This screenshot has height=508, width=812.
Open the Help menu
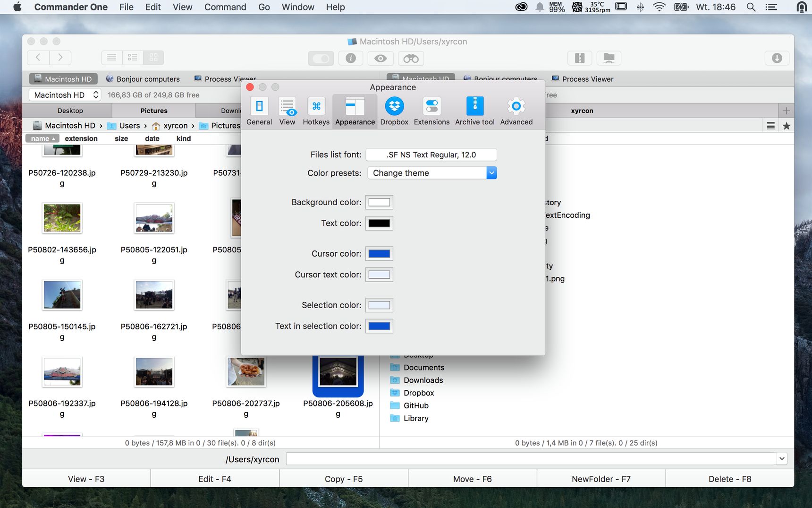pyautogui.click(x=335, y=7)
